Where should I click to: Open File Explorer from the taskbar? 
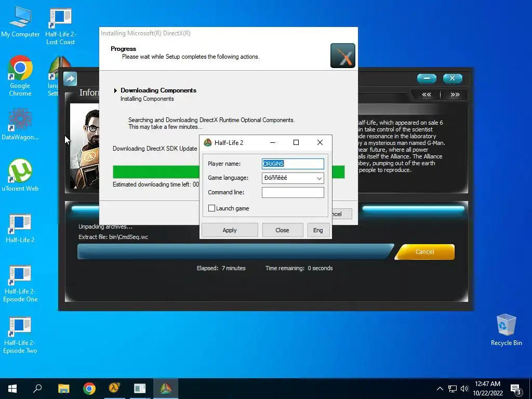63,389
